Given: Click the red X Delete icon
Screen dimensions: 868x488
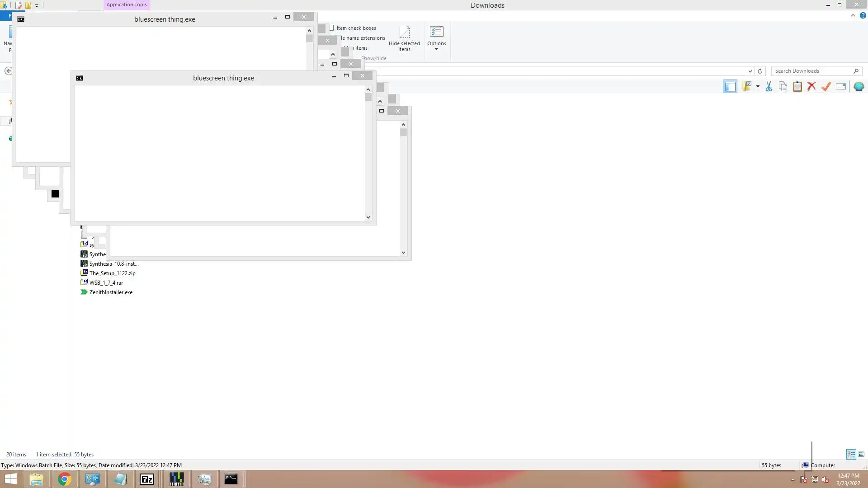Looking at the screenshot, I should coord(812,86).
